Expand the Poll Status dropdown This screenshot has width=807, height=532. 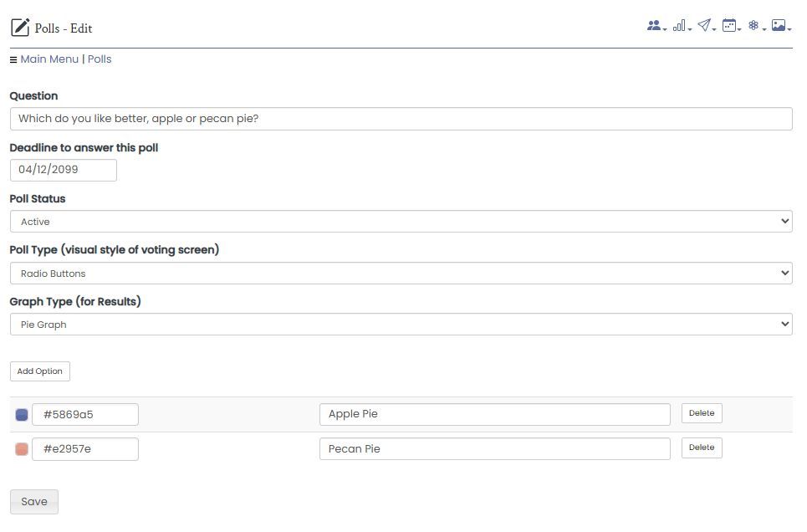pyautogui.click(x=401, y=222)
